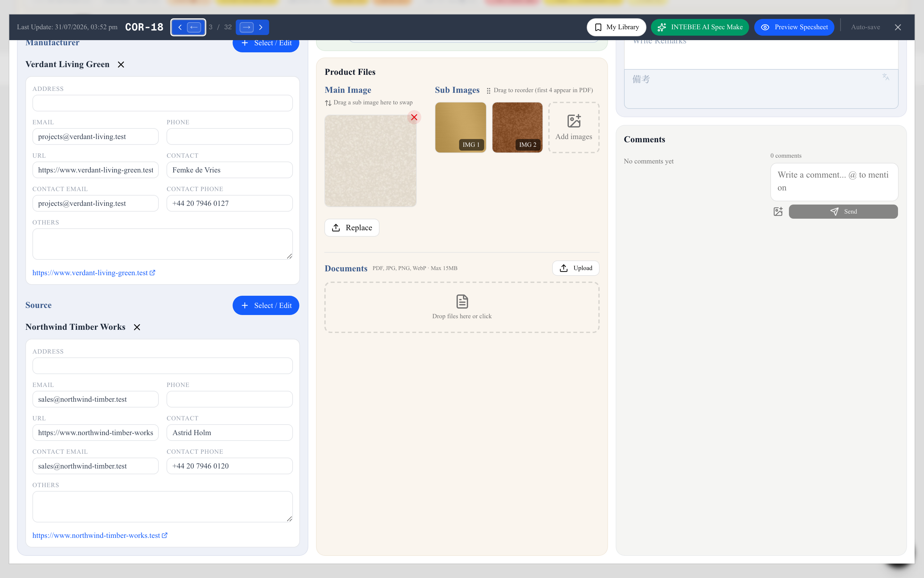Click manufacturer EMAIL field
The height and width of the screenshot is (578, 924).
96,136
